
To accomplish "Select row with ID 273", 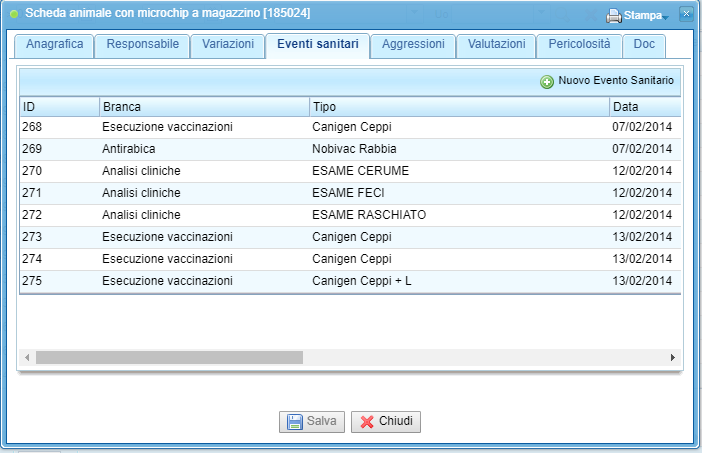I will click(350, 237).
